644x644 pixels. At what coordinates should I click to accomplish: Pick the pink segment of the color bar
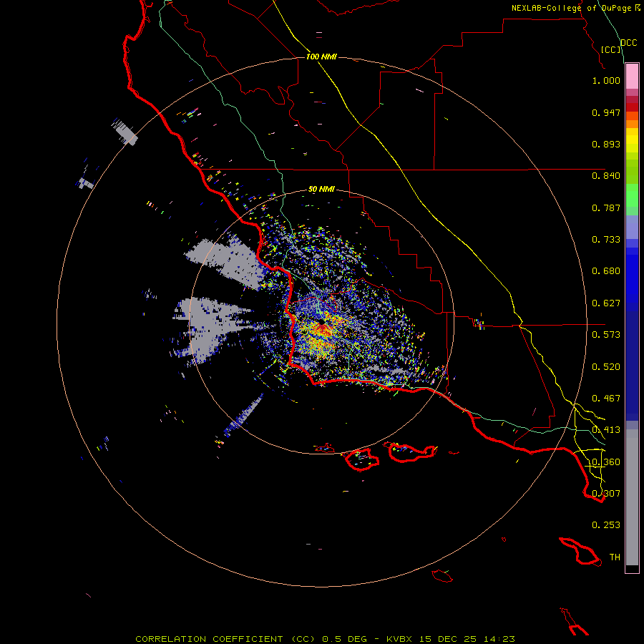tap(632, 77)
